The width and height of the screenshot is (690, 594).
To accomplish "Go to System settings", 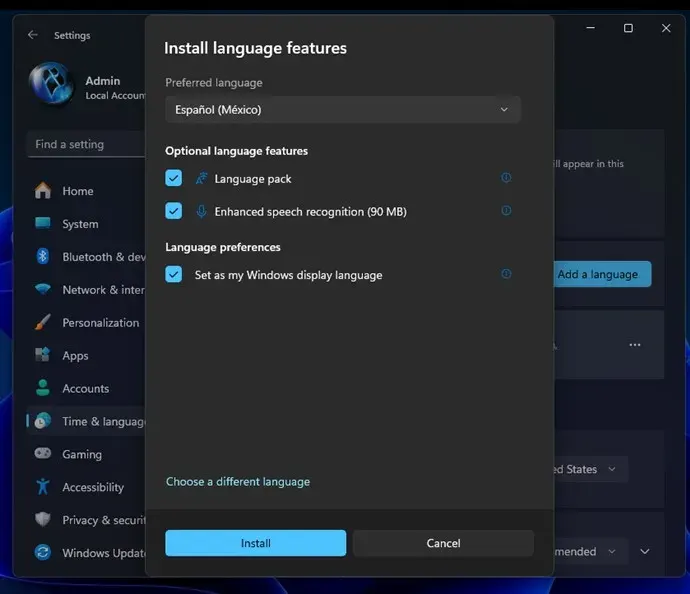I will pos(80,224).
